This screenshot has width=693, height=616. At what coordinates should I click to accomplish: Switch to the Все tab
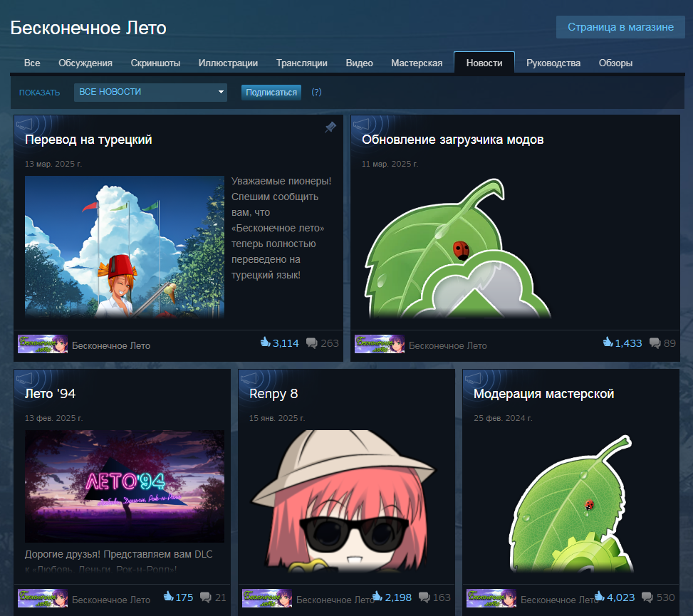[32, 63]
